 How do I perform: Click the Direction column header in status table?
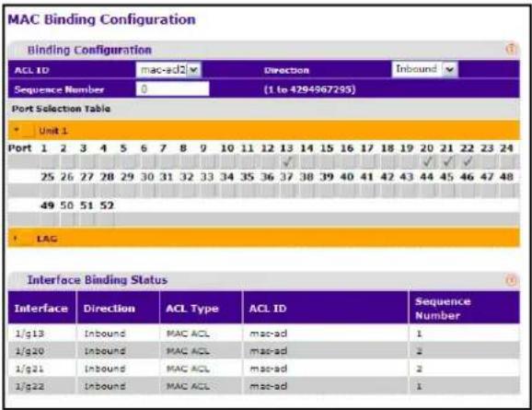(x=118, y=308)
